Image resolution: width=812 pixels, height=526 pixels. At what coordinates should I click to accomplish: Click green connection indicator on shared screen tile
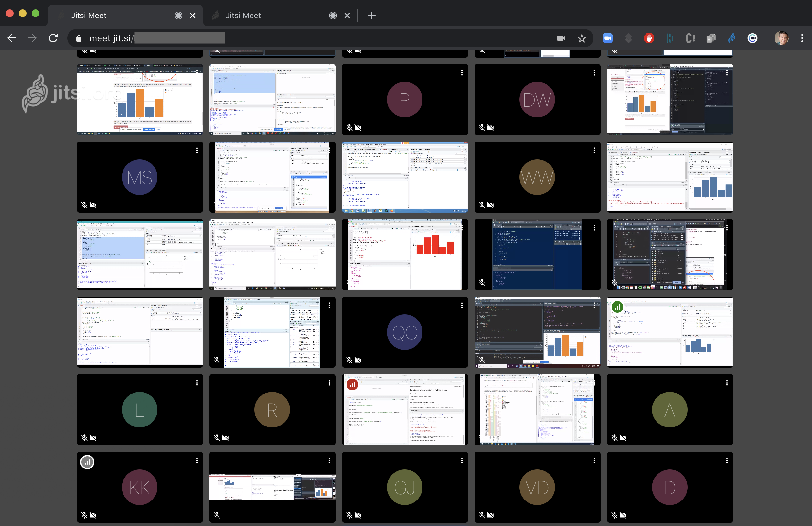tap(617, 307)
